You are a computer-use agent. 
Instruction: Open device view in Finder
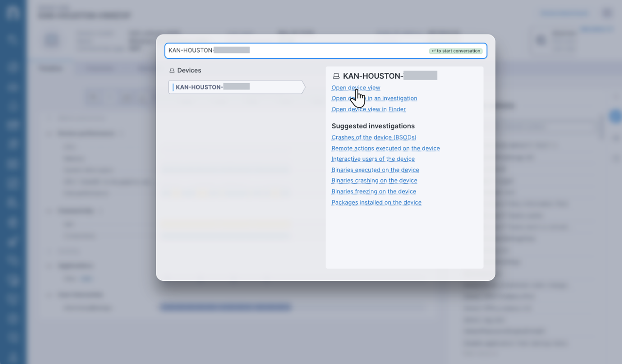368,109
